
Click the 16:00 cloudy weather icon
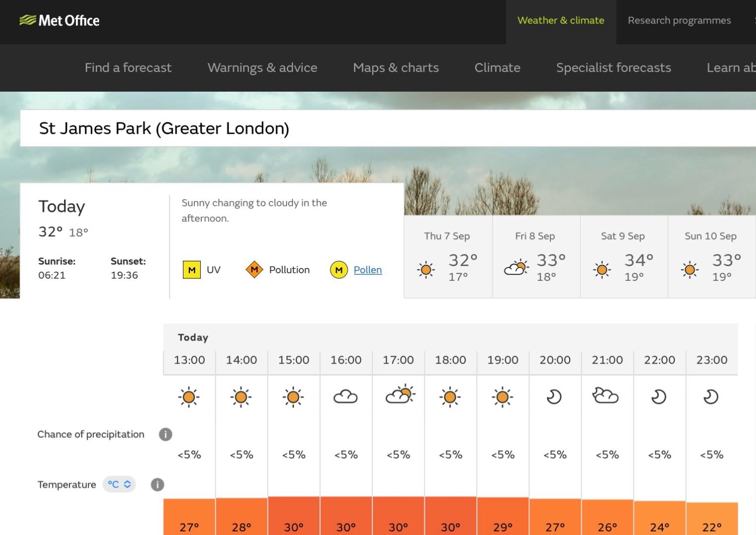(x=346, y=397)
